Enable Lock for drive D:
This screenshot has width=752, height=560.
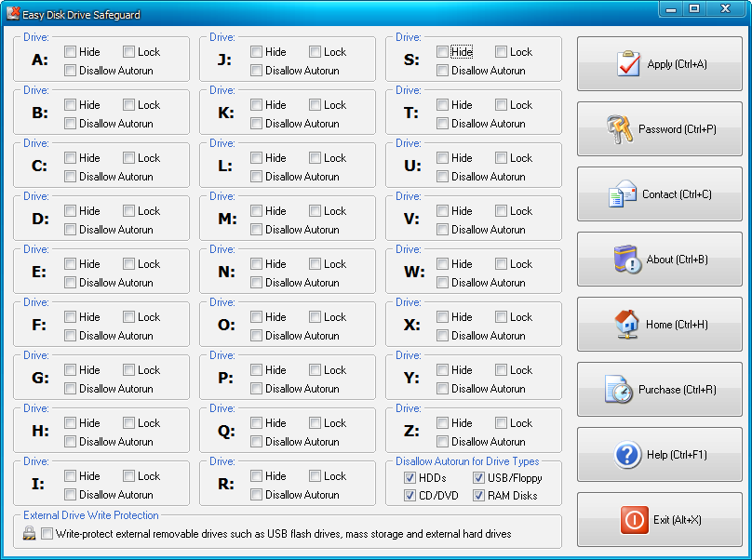tap(129, 211)
